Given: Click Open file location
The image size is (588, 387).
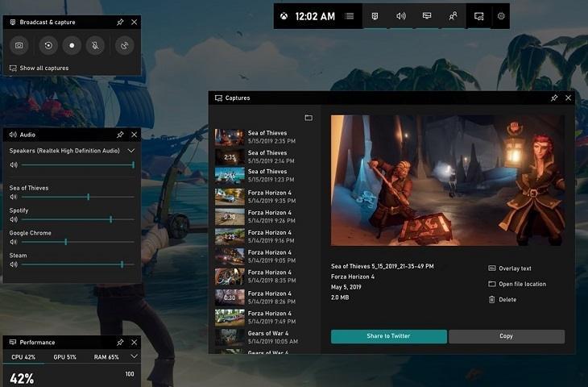Looking at the screenshot, I should point(517,284).
